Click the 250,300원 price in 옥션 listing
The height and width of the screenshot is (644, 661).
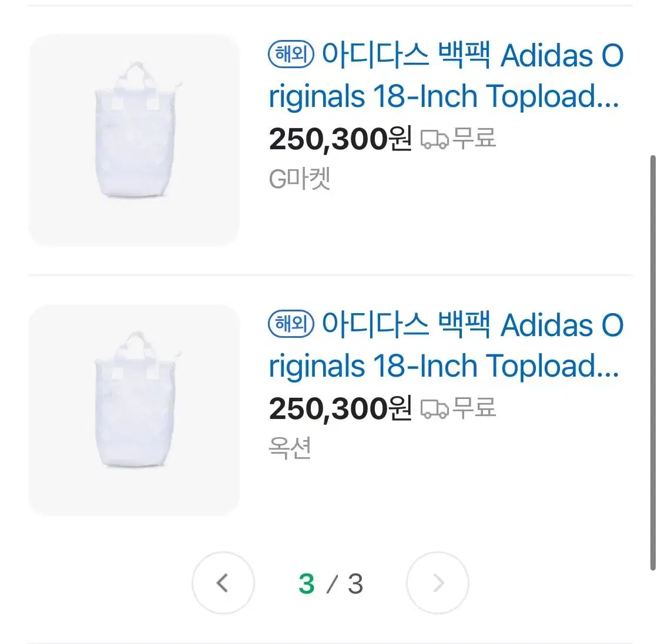point(340,408)
